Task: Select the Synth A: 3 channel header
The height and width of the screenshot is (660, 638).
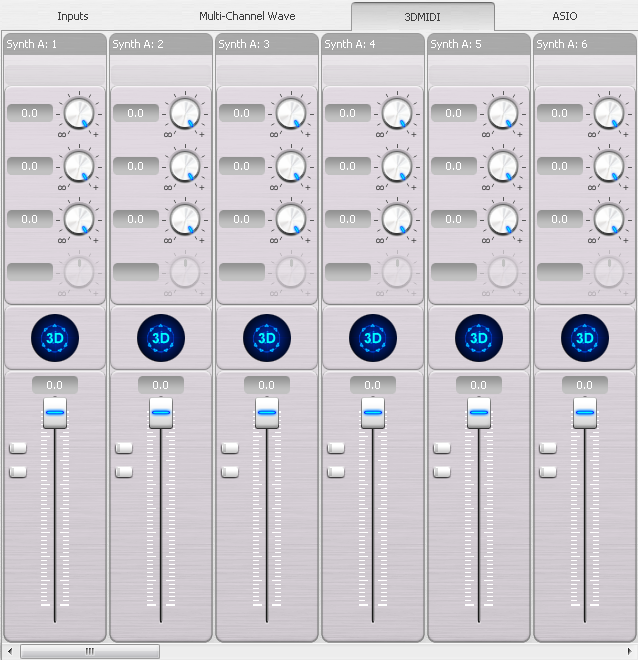Action: point(267,44)
